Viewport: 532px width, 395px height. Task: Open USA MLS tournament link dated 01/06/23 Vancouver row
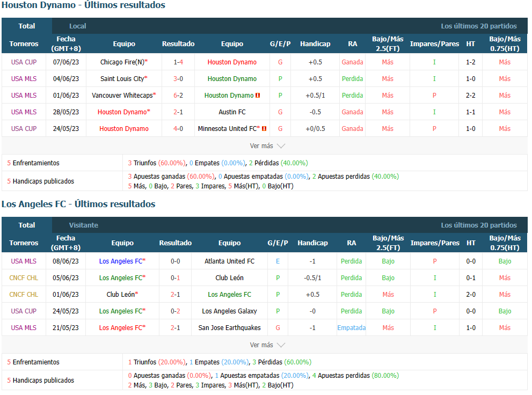pyautogui.click(x=24, y=96)
